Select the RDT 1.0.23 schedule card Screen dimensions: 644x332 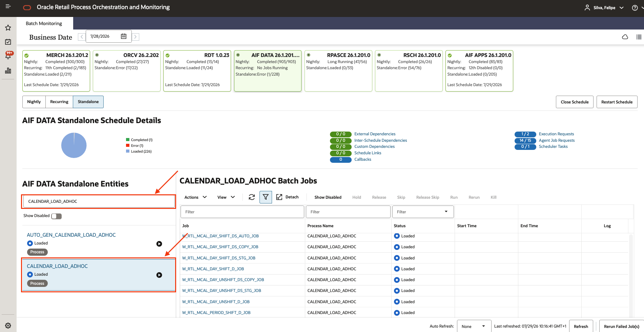[197, 71]
